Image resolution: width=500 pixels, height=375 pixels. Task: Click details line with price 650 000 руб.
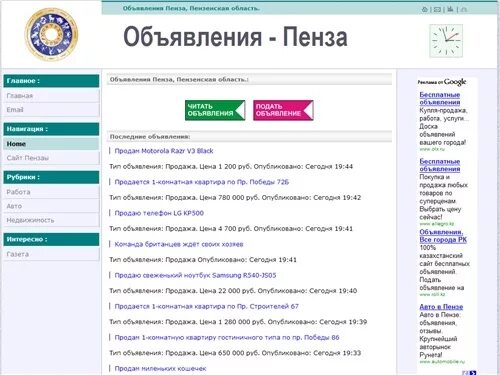click(x=235, y=353)
